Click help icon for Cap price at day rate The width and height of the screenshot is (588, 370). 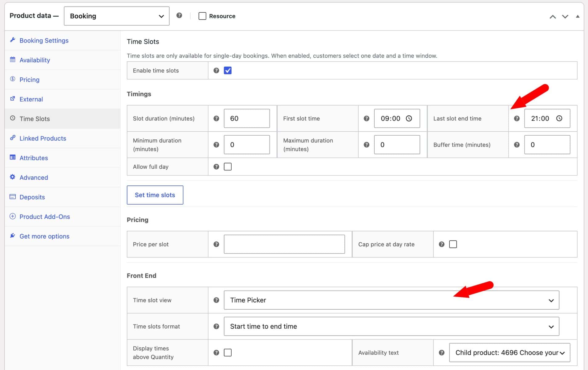point(442,244)
